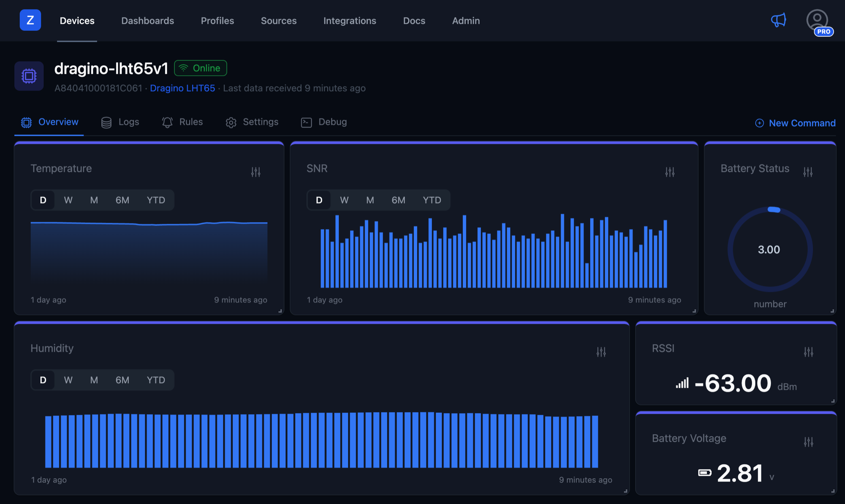The image size is (845, 504).
Task: Open Docs in top navigation
Action: (414, 21)
